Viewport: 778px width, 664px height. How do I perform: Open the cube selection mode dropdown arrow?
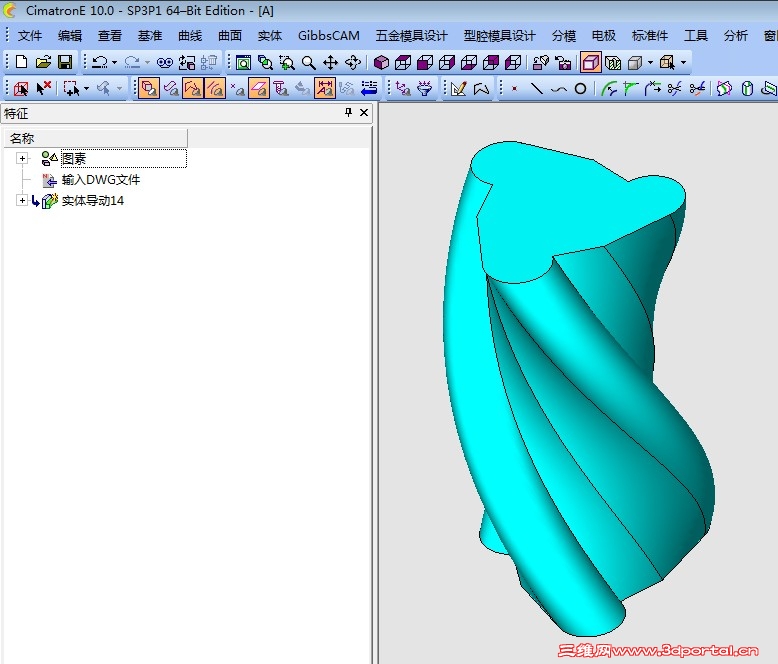pyautogui.click(x=684, y=63)
